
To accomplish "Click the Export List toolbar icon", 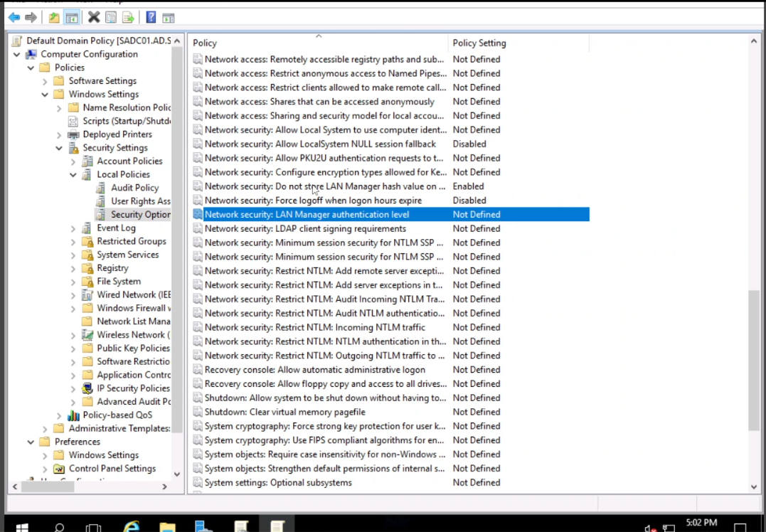I will coord(128,17).
